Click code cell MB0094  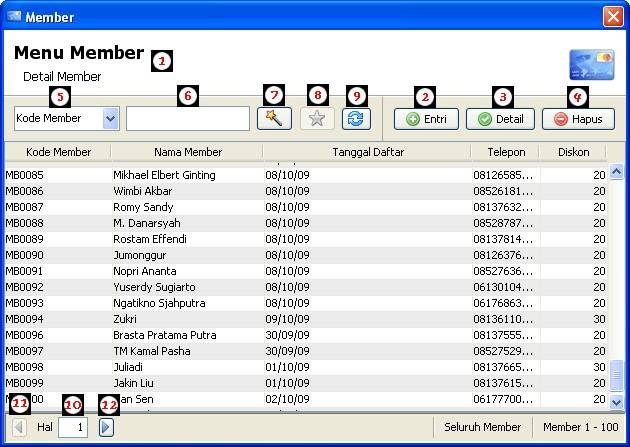click(25, 319)
